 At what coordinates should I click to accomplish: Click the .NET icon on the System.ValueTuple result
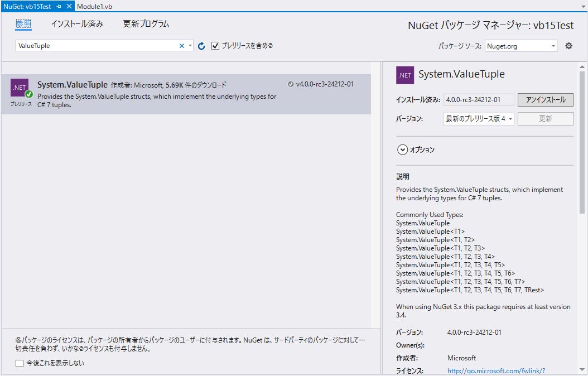(x=20, y=88)
